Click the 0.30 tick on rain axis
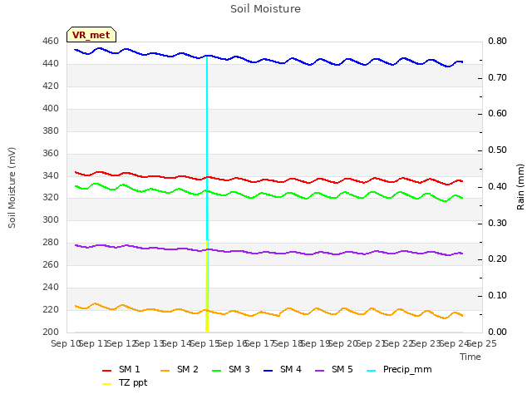Viewport: 532px width, 399px height. tap(497, 223)
